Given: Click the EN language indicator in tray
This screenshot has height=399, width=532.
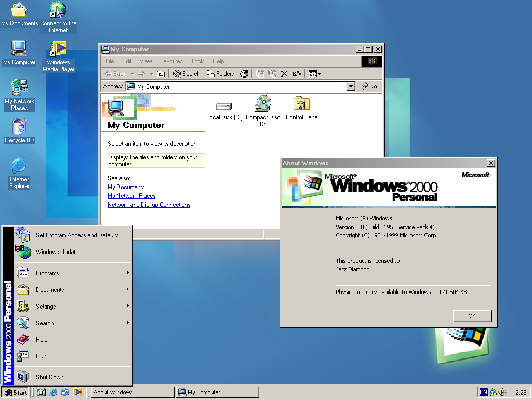Looking at the screenshot, I should click(x=483, y=392).
